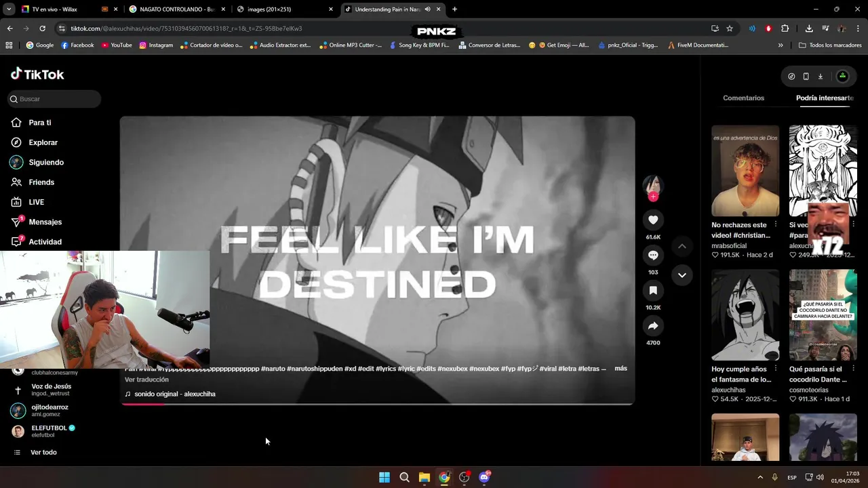Image resolution: width=868 pixels, height=488 pixels.
Task: Open comments via the speech bubble icon
Action: 653,255
